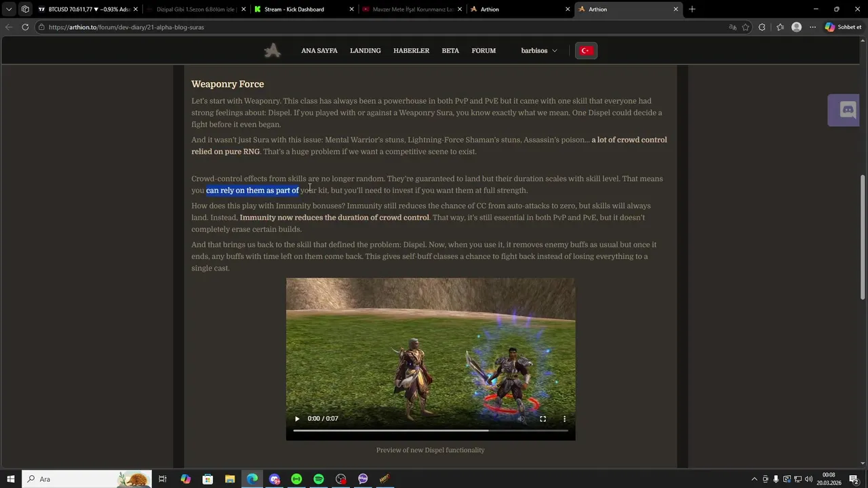Screen dimensions: 868x488
Task: Open the Copilot Sohbet et button
Action: (x=843, y=27)
